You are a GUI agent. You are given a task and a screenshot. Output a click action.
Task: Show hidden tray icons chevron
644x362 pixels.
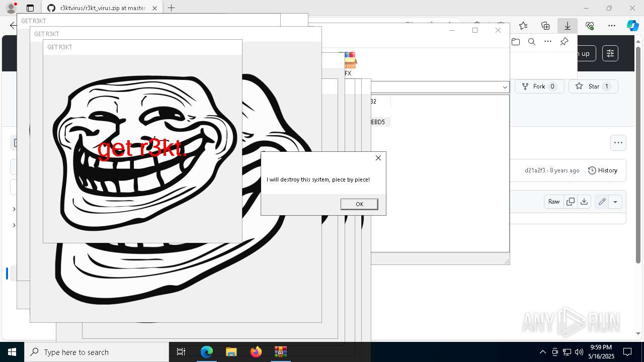click(542, 352)
